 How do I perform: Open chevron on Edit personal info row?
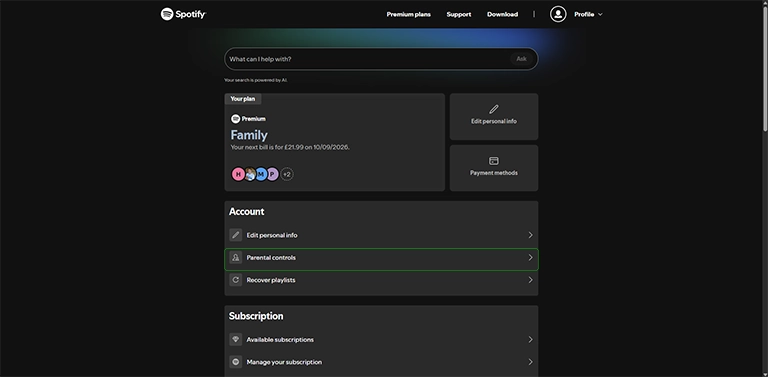(x=530, y=235)
